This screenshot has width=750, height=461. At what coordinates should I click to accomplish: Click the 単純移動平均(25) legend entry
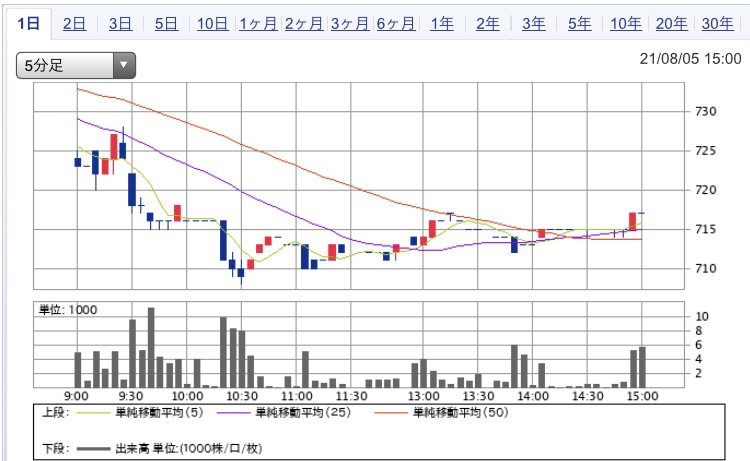click(303, 412)
